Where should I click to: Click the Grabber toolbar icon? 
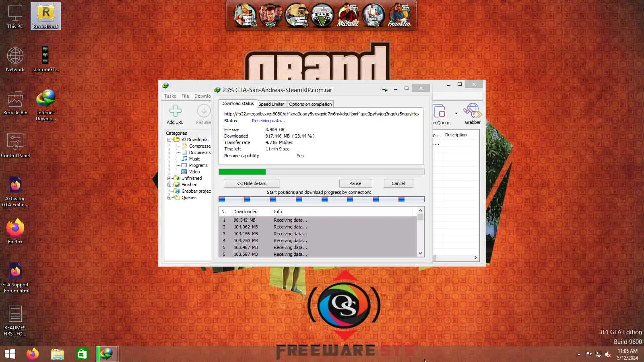pyautogui.click(x=472, y=114)
